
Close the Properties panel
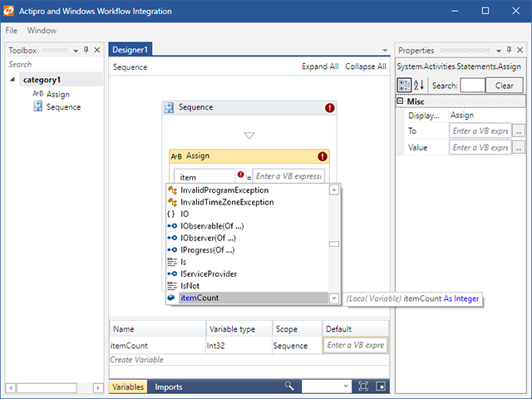(x=520, y=50)
